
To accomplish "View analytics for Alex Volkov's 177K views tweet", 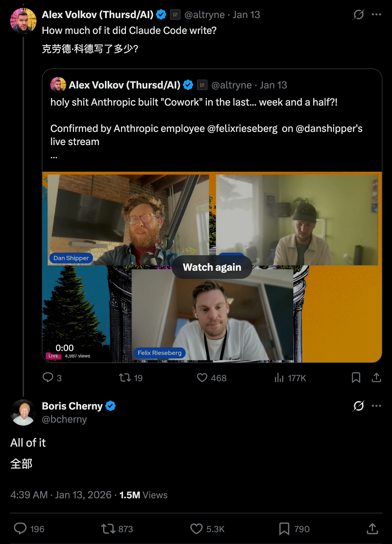I will coord(279,378).
